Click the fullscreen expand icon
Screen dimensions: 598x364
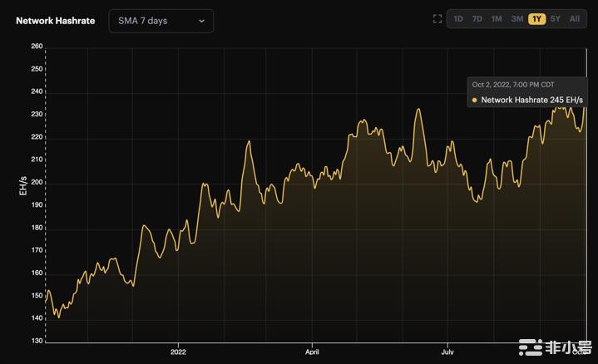[437, 19]
